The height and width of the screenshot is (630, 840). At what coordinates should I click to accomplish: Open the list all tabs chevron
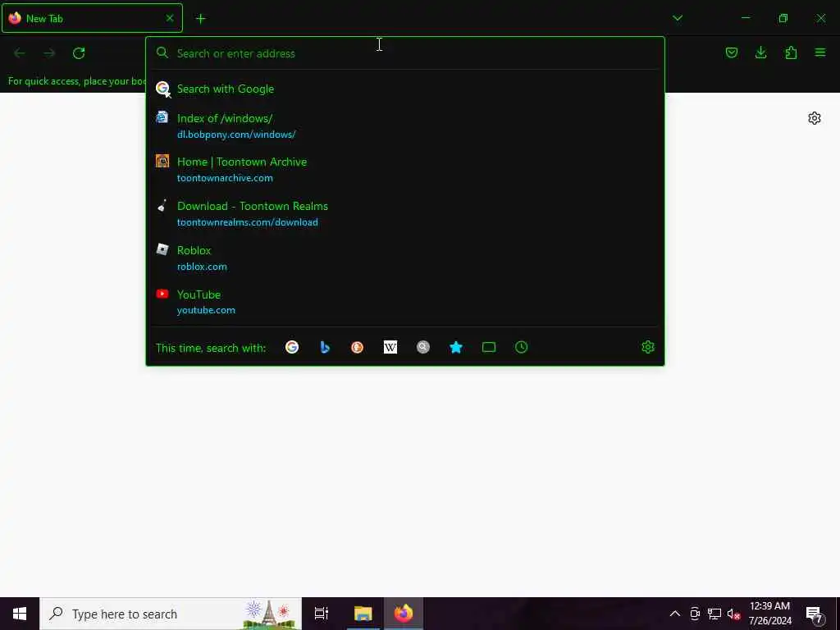click(678, 18)
